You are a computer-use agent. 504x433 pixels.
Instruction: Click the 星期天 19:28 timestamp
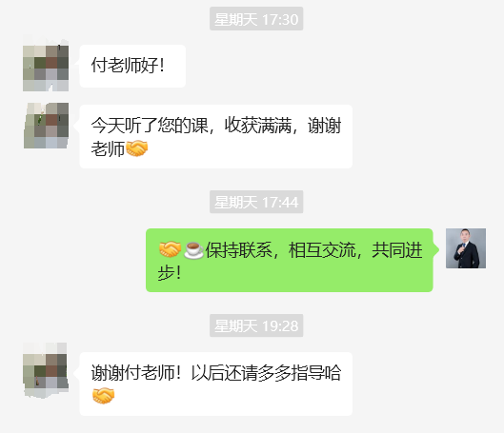[x=256, y=325]
